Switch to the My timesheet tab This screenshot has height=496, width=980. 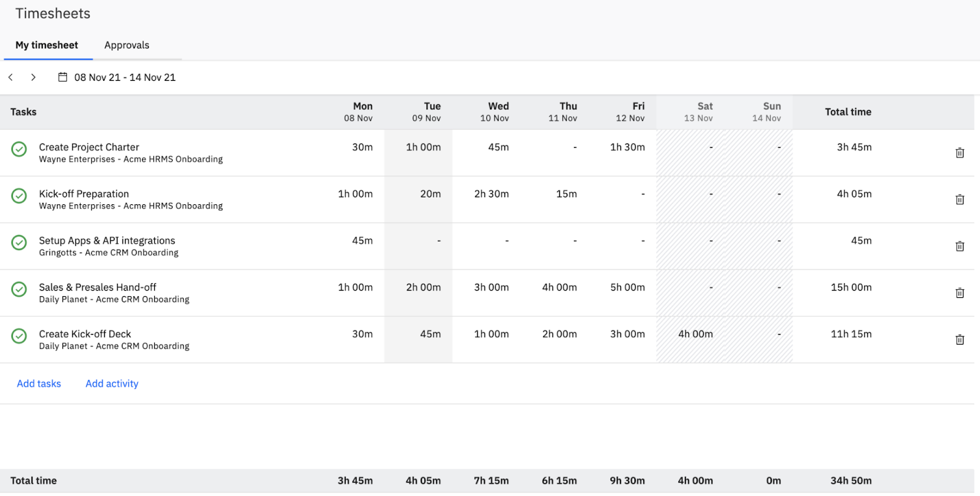(47, 45)
